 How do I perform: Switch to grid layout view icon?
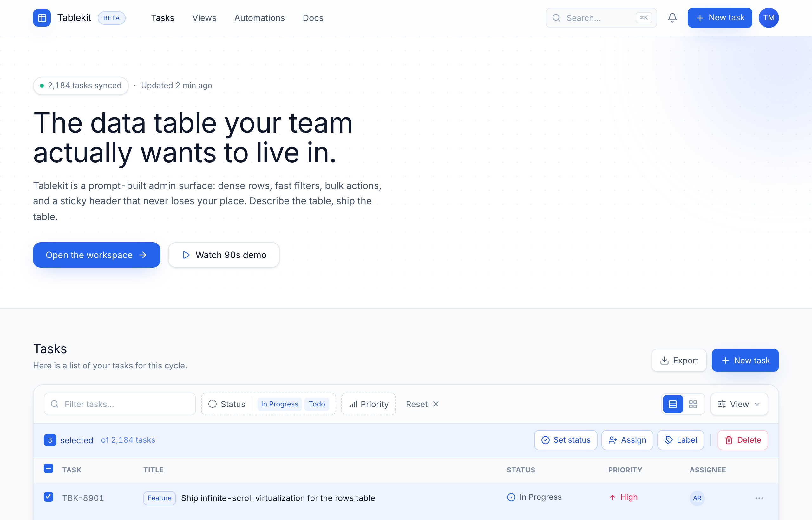[693, 404]
